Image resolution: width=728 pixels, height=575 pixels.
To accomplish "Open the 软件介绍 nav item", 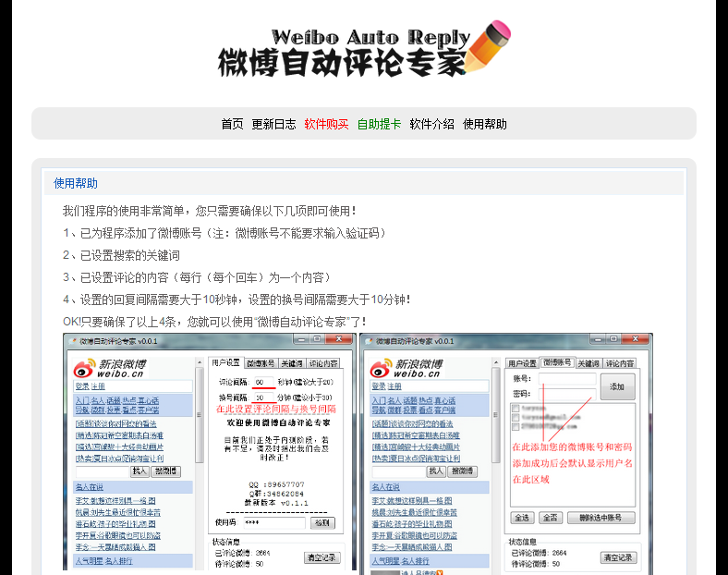I will point(431,124).
